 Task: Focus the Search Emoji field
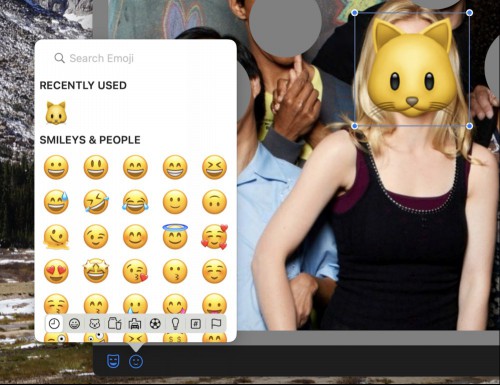(135, 58)
